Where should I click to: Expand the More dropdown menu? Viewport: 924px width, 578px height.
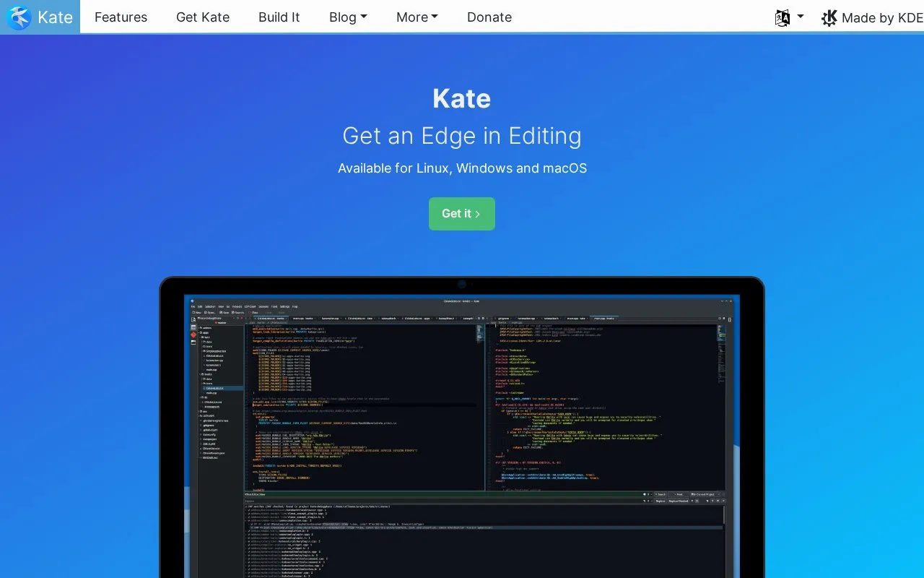pos(417,17)
